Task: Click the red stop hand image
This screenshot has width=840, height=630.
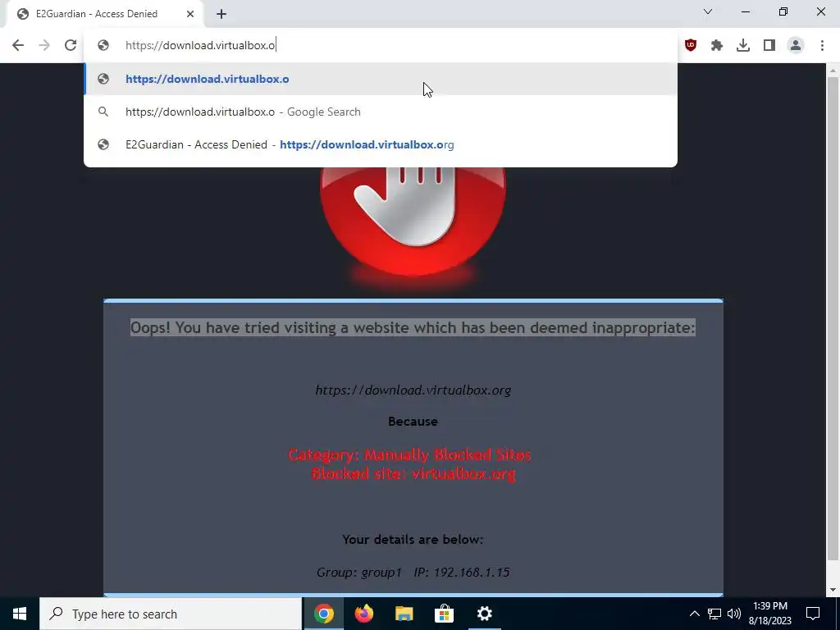Action: coord(413,222)
